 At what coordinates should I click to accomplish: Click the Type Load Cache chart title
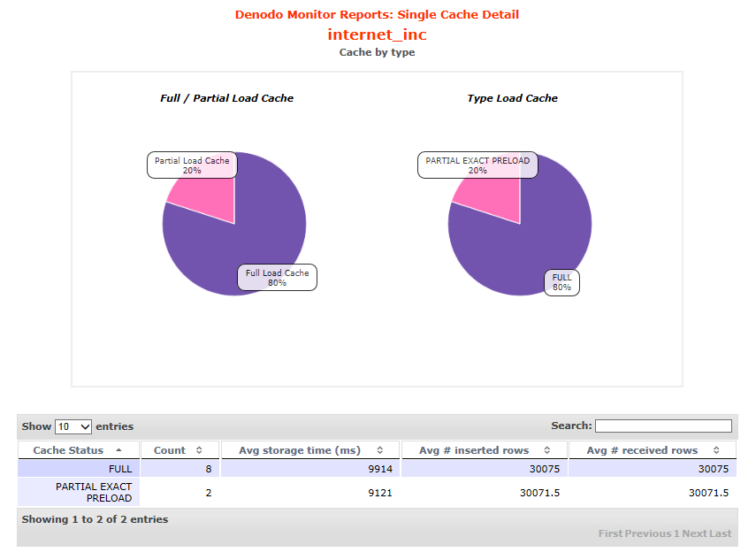512,98
